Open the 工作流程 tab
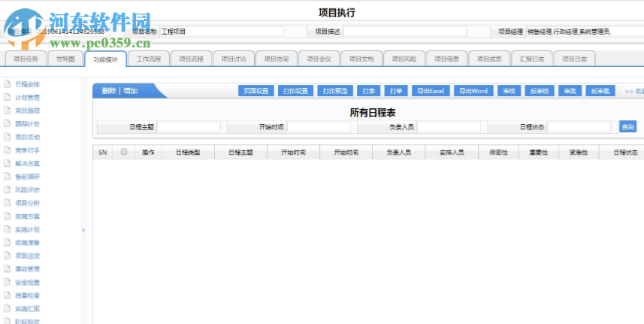644x324 pixels. point(148,59)
